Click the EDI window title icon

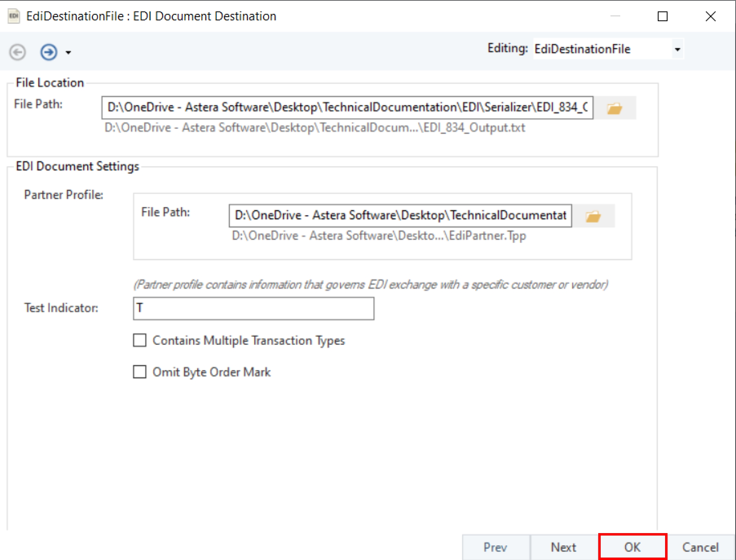pyautogui.click(x=13, y=16)
